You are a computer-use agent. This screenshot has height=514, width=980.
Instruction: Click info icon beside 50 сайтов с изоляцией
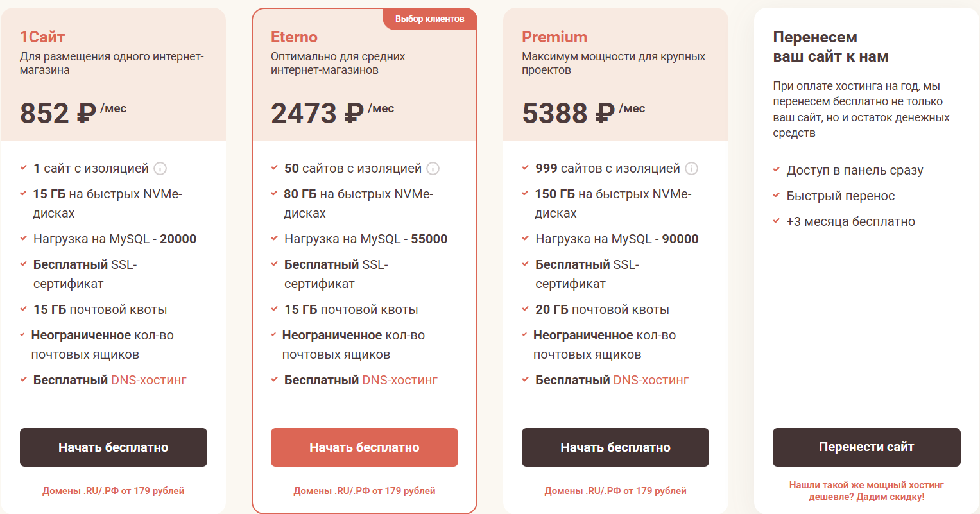433,169
